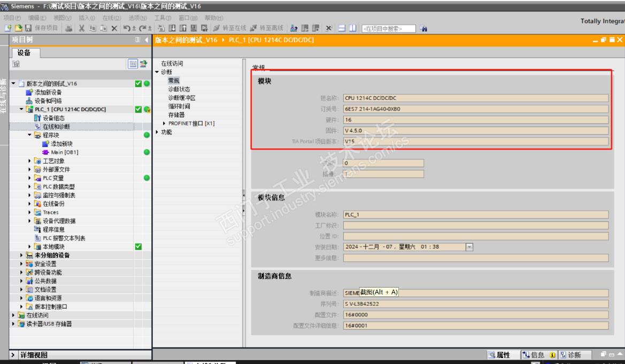The width and height of the screenshot is (625, 364).
Task: Open the 项目 menu
Action: (x=12, y=18)
